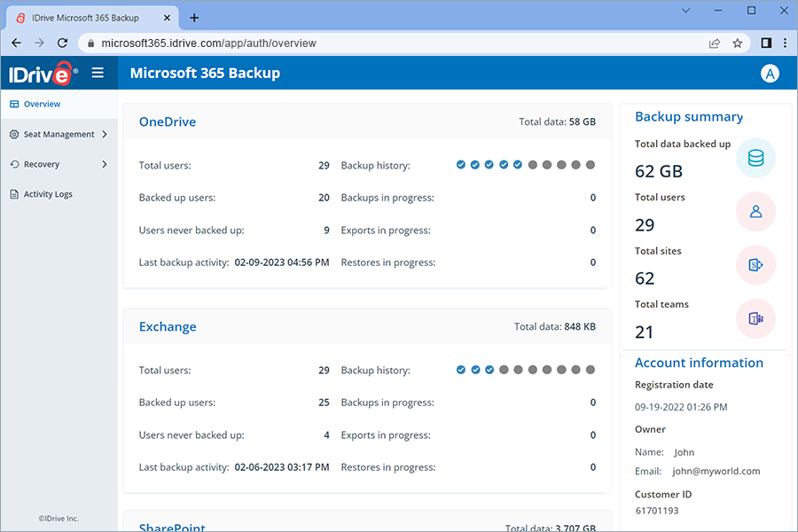
Task: Click Total teams value 21
Action: tap(644, 332)
